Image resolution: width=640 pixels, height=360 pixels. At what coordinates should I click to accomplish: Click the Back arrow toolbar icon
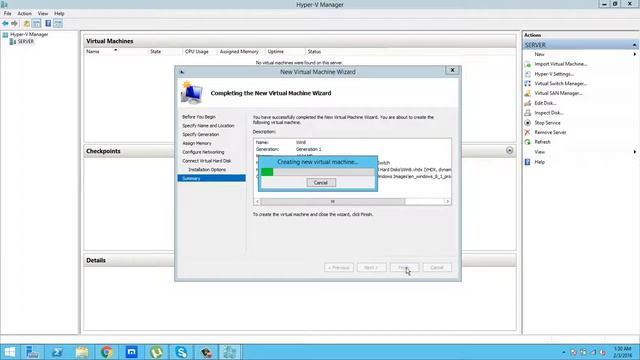(5, 24)
